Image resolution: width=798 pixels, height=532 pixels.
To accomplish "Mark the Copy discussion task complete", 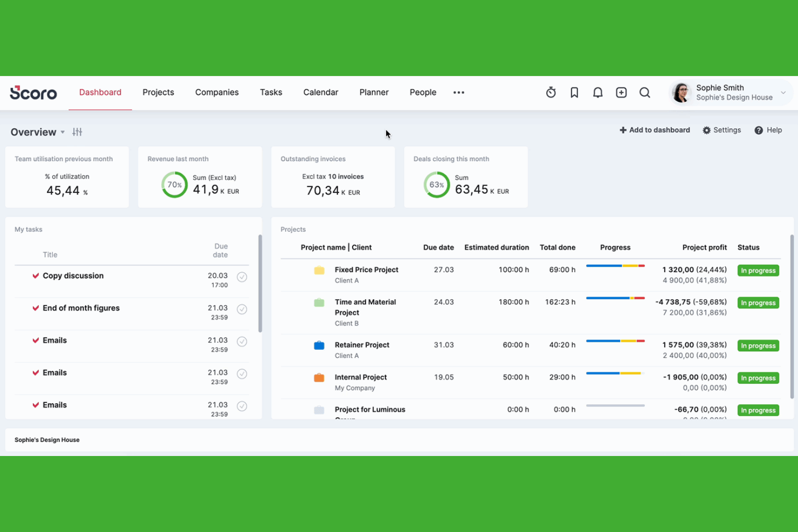I will (242, 277).
